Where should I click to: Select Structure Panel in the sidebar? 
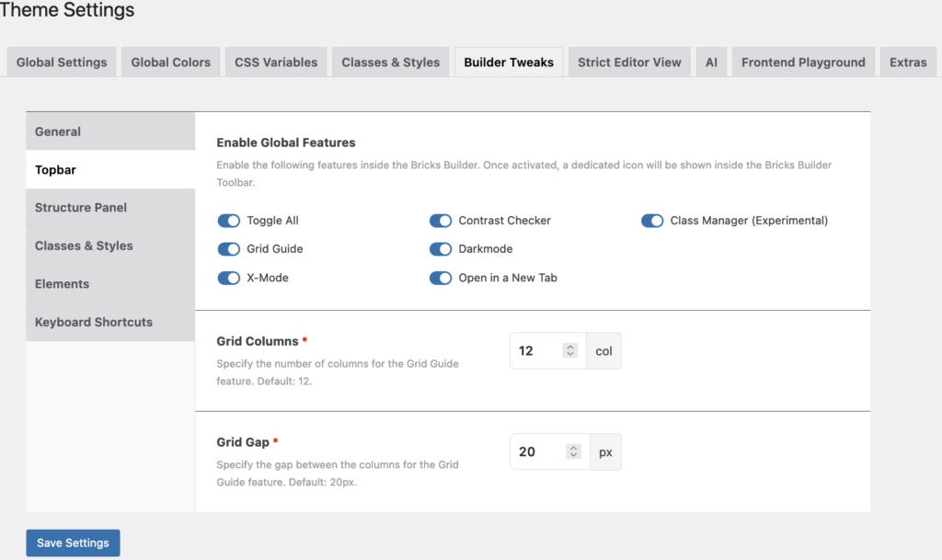82,207
